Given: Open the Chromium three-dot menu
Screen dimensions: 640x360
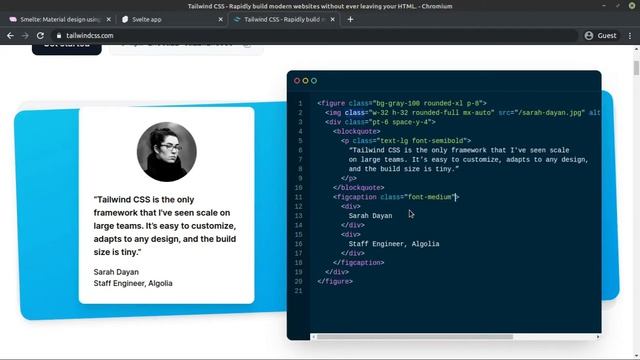Looking at the screenshot, I should 630,36.
